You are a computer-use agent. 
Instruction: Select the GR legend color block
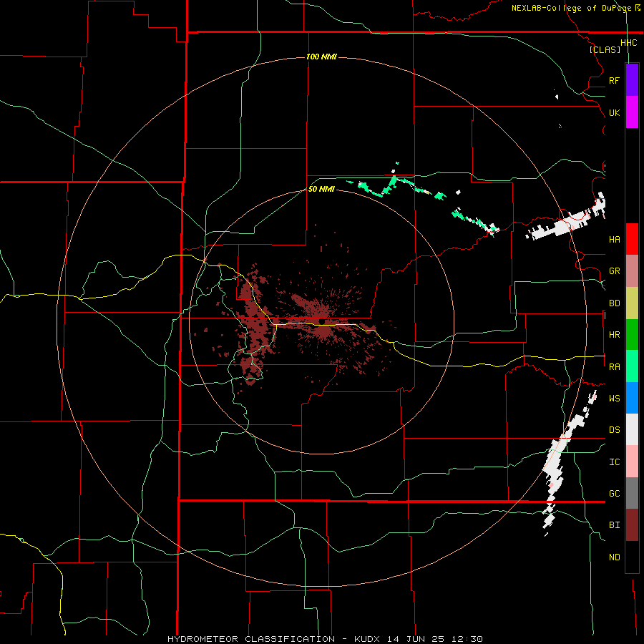click(632, 271)
